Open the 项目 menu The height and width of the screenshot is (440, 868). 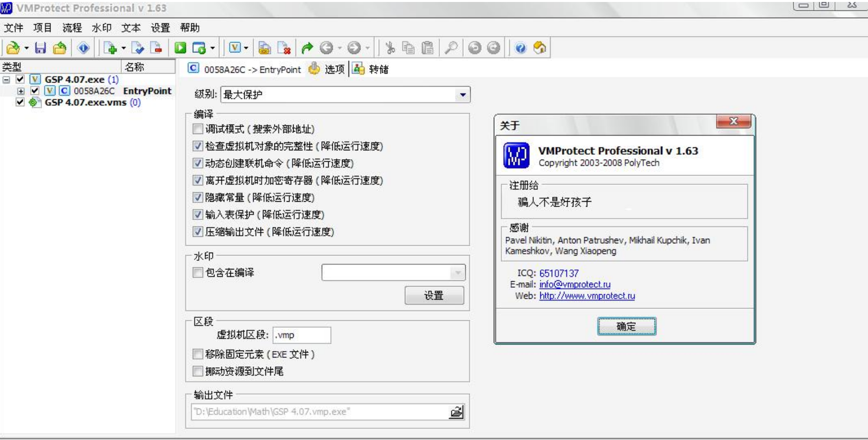click(x=43, y=28)
